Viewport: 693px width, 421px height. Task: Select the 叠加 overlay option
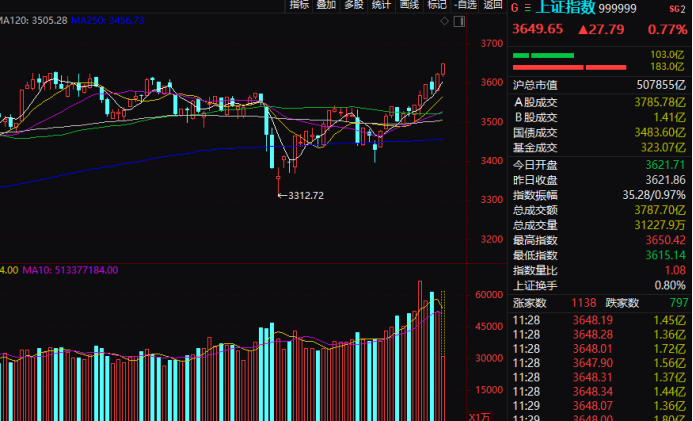tap(326, 5)
